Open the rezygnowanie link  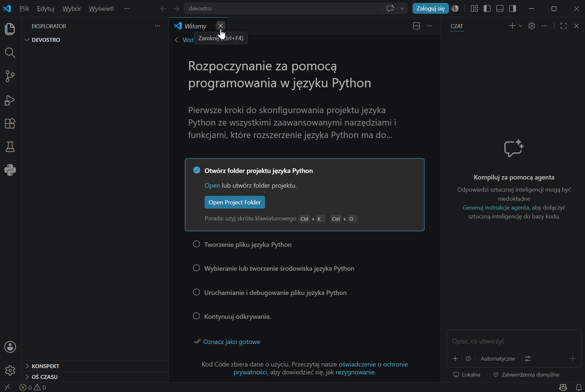(x=355, y=372)
